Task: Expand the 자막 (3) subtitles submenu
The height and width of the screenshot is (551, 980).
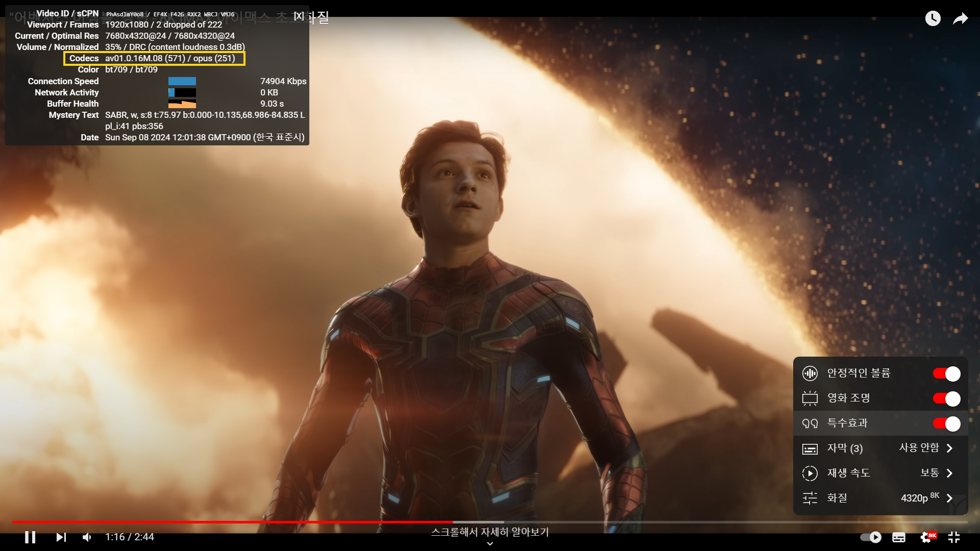Action: pyautogui.click(x=949, y=448)
